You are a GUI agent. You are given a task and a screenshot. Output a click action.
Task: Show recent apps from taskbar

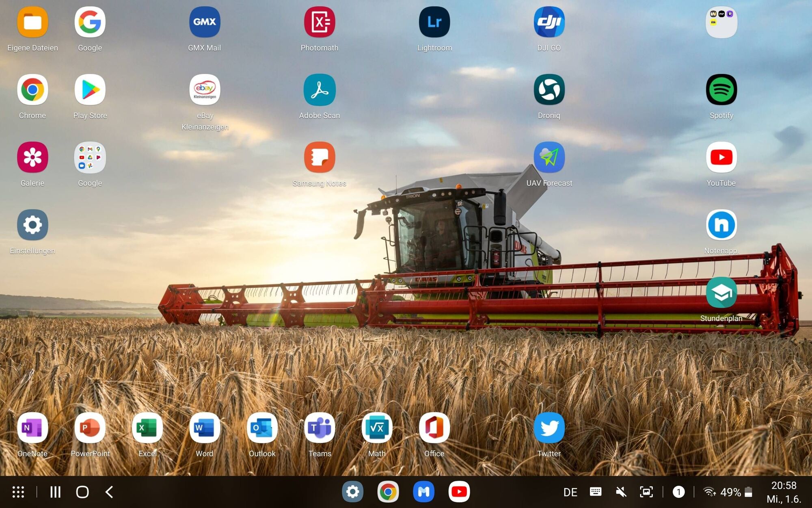[x=55, y=492]
